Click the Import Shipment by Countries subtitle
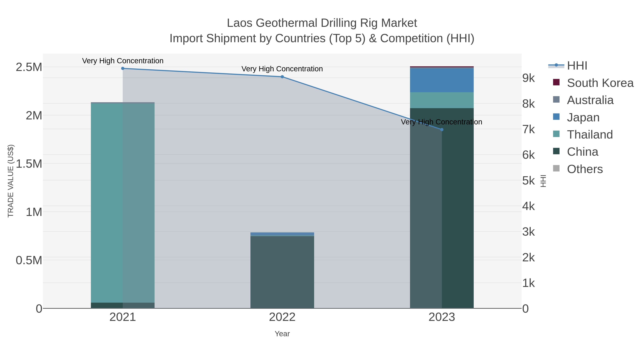 click(322, 38)
